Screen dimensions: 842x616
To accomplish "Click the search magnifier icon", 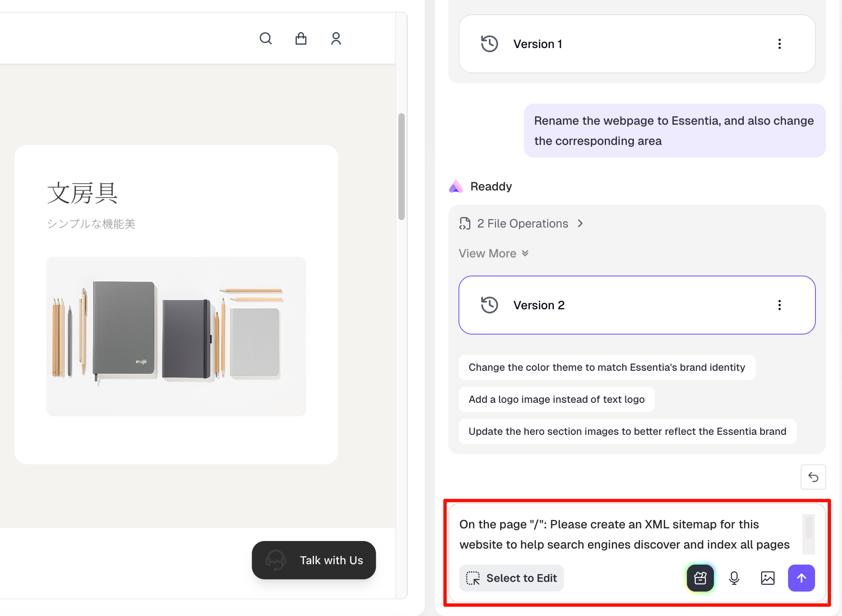I will [265, 39].
